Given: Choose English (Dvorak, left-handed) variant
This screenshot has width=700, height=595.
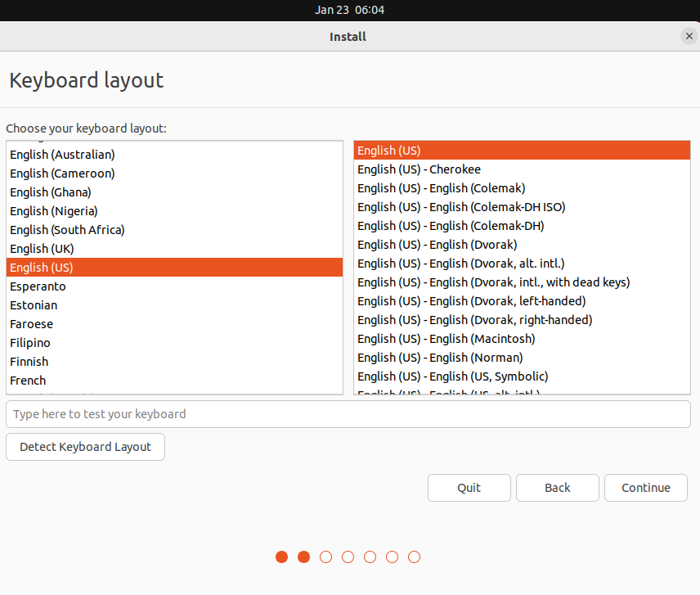Looking at the screenshot, I should pyautogui.click(x=471, y=301).
